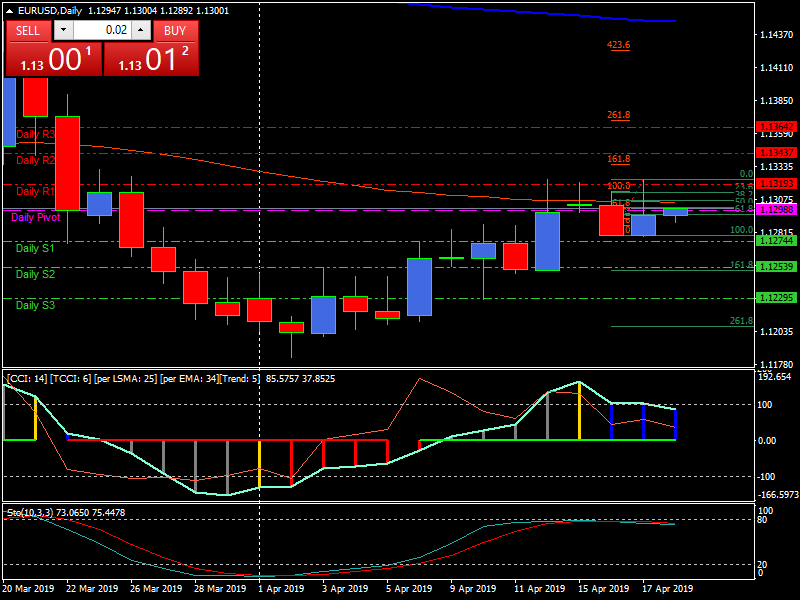This screenshot has height=600, width=800.
Task: Select the Daily R1 resistance label
Action: click(35, 190)
